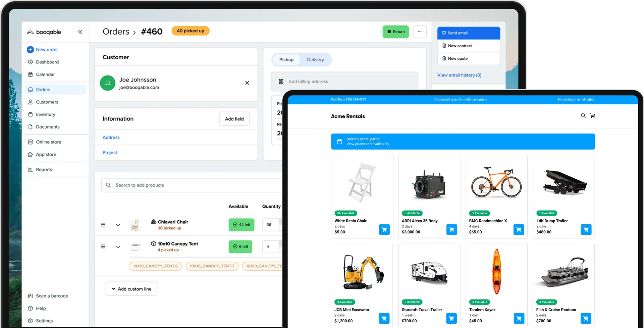Expand the Chiavari Chair row chevron
This screenshot has height=328, width=644.
(x=118, y=225)
